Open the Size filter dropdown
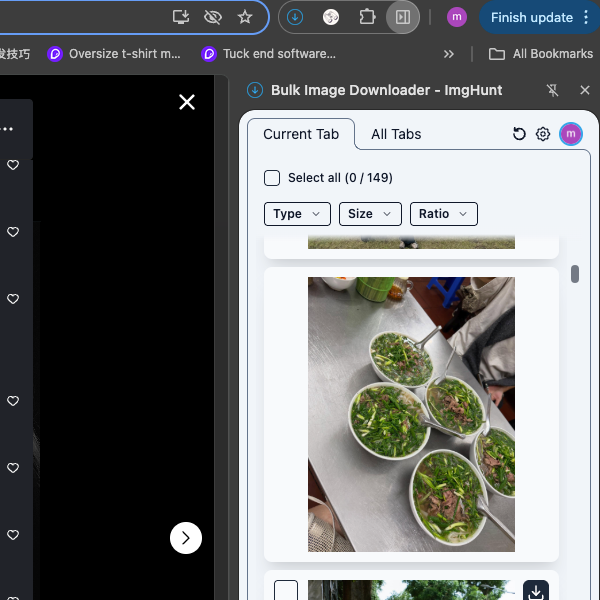The image size is (600, 600). [x=370, y=214]
